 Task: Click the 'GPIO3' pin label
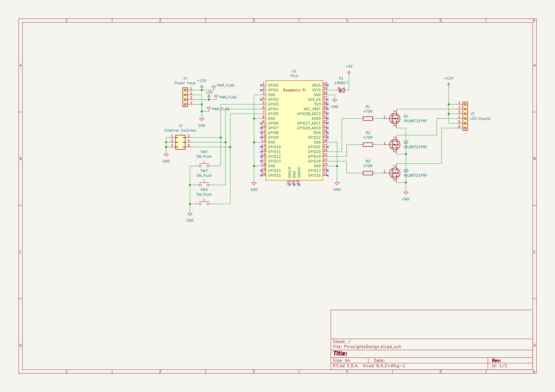tap(273, 104)
